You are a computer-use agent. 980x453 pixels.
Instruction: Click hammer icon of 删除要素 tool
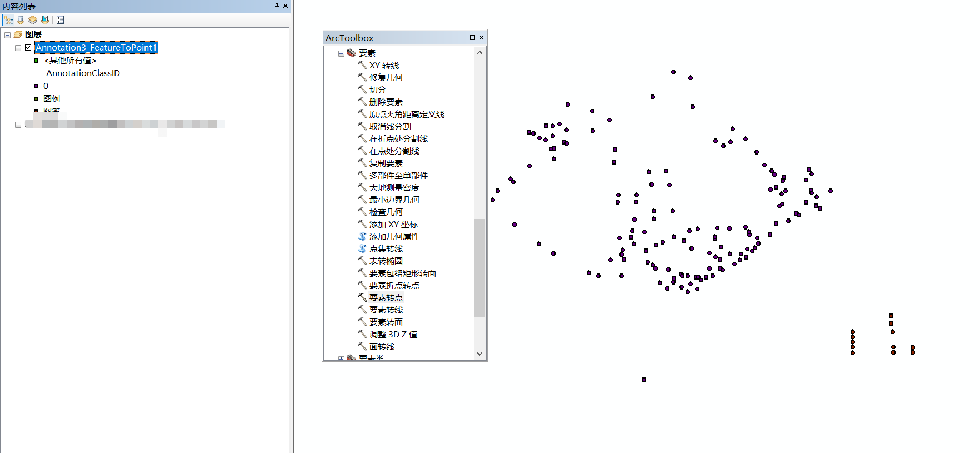click(362, 102)
